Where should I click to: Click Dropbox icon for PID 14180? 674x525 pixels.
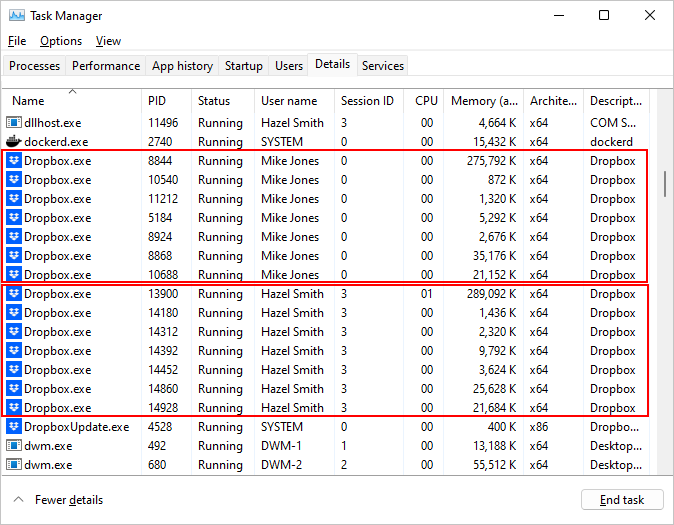click(14, 313)
